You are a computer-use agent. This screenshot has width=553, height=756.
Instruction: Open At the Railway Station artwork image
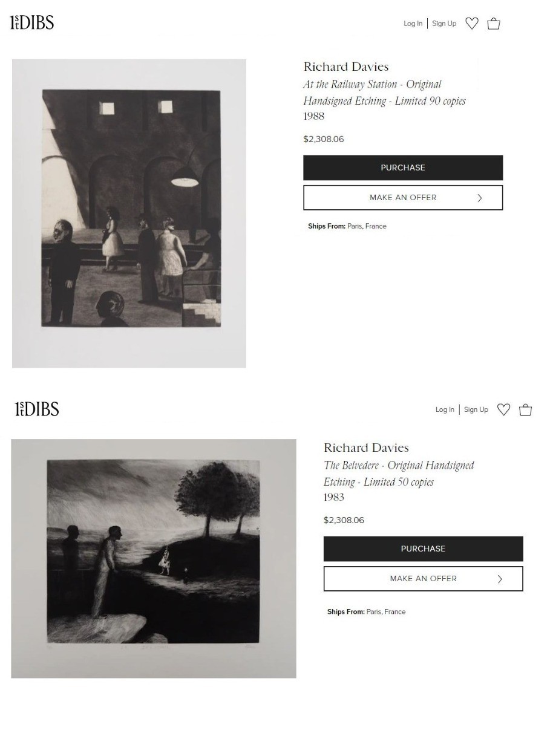pyautogui.click(x=129, y=213)
